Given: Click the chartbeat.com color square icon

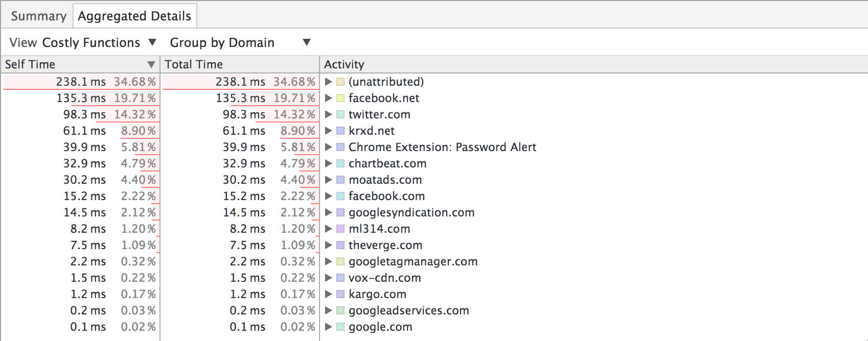Looking at the screenshot, I should pos(340,164).
